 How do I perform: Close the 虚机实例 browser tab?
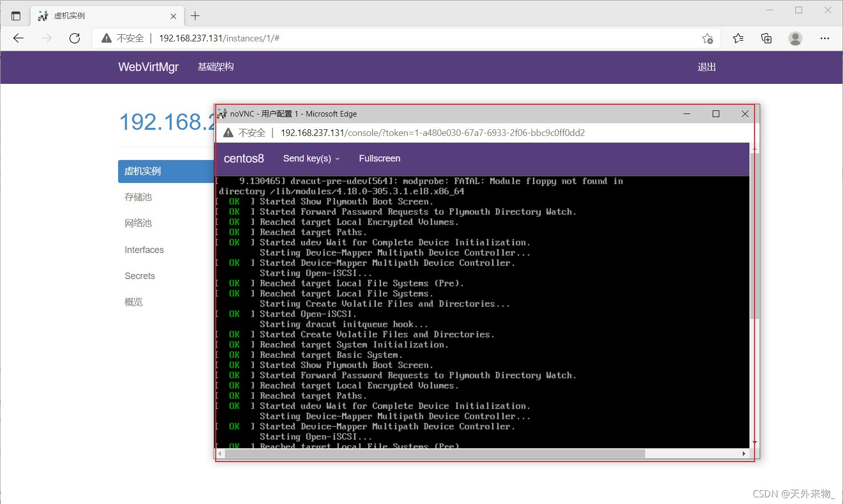(173, 16)
